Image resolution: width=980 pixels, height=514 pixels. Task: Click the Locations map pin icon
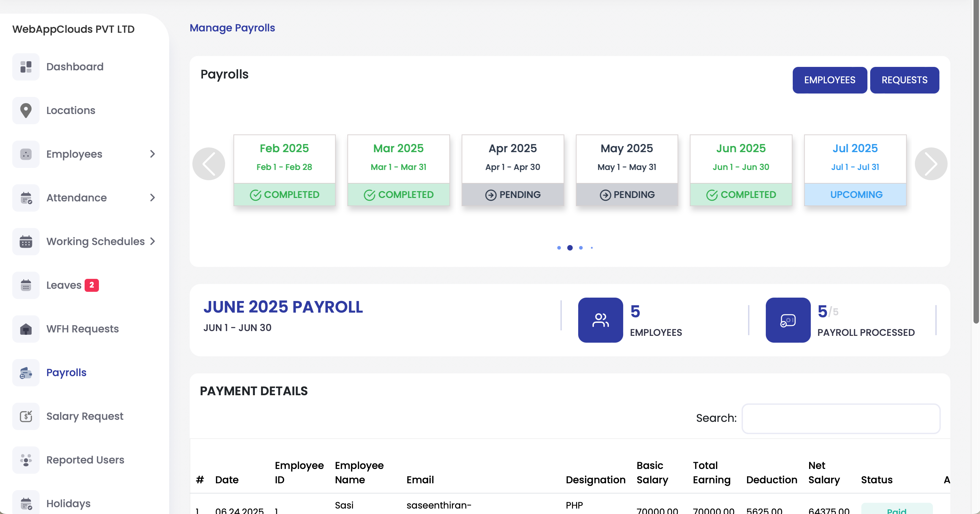[26, 110]
